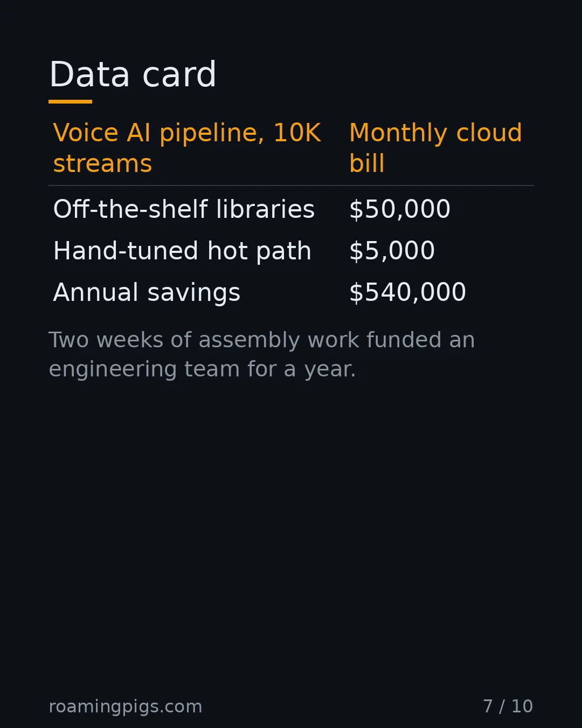Click the header divider line
This screenshot has height=728, width=582.
pos(291,186)
